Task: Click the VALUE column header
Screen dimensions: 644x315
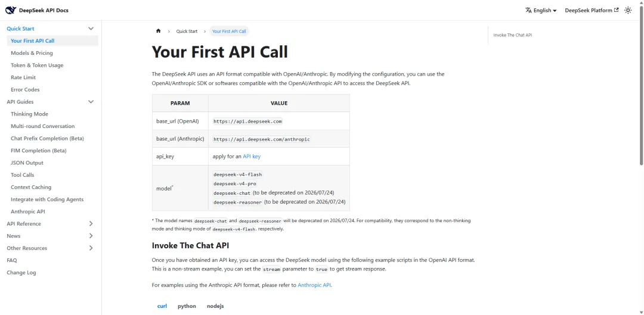Action: [279, 103]
